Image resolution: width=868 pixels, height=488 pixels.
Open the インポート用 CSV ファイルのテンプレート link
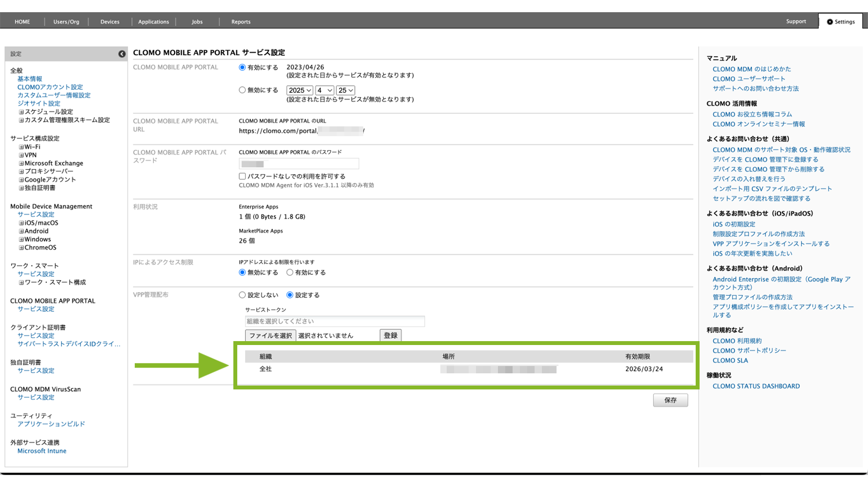tap(772, 189)
